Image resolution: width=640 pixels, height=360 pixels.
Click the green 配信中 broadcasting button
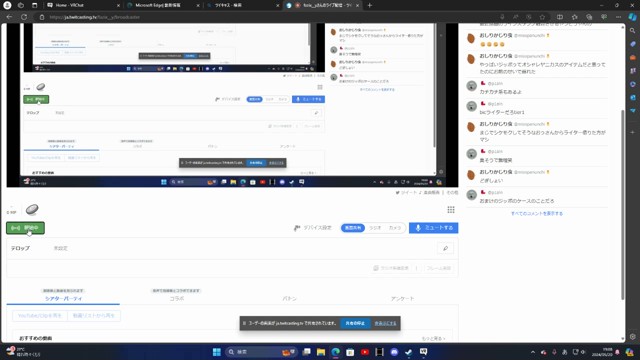tap(25, 228)
